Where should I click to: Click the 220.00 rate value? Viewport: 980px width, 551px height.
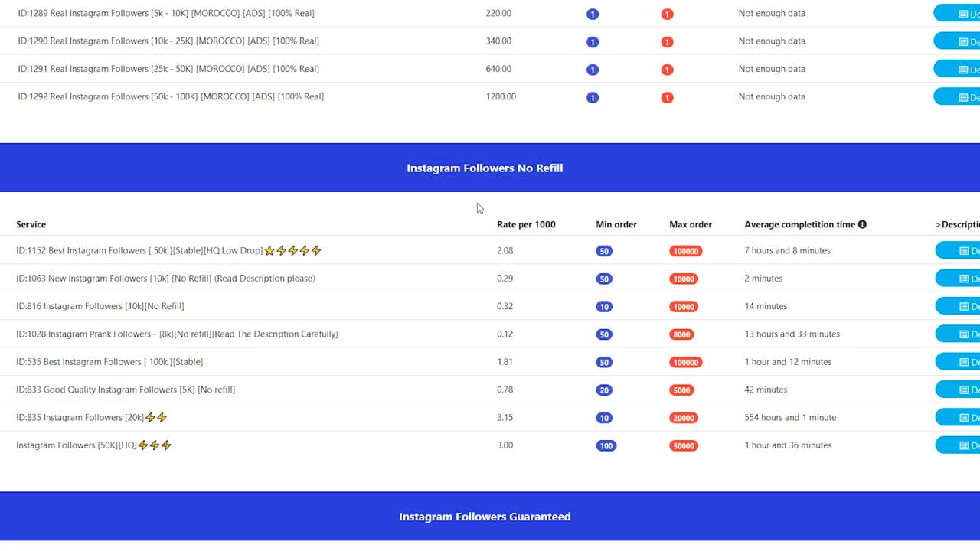tap(498, 13)
